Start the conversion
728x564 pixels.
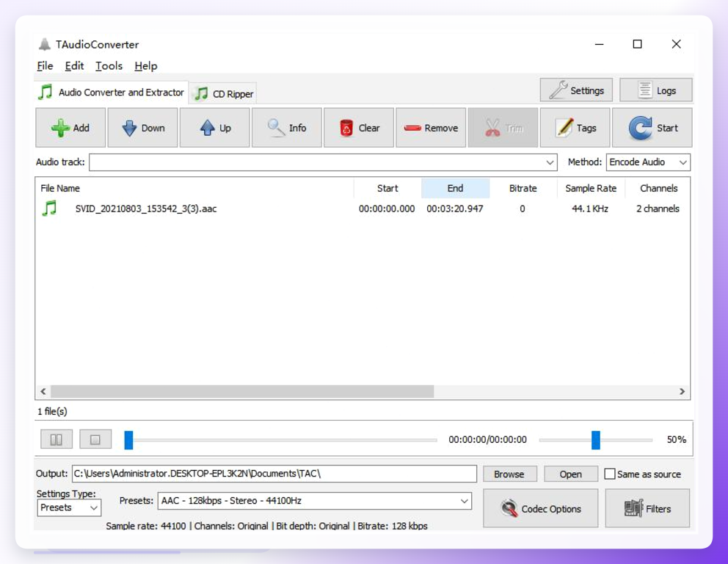(x=652, y=128)
